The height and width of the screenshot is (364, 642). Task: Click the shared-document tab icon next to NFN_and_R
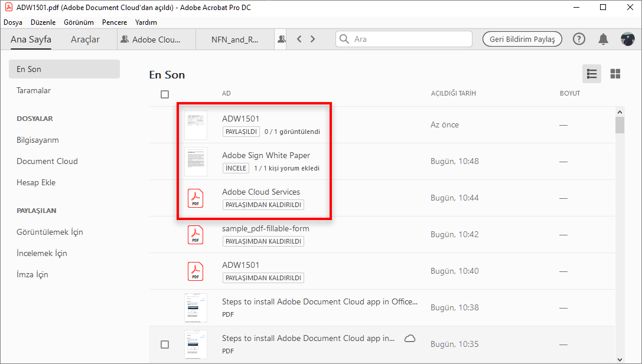281,40
